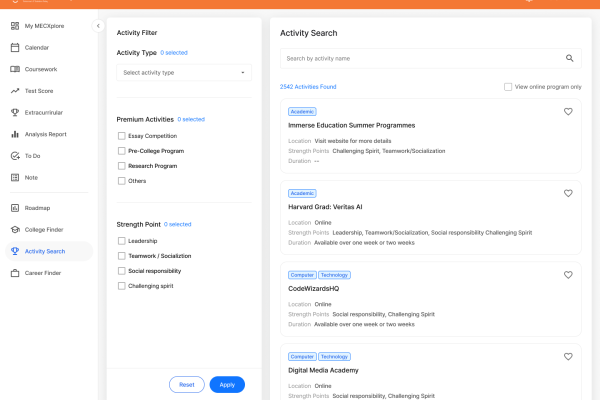Select the Test Score trend icon
The height and width of the screenshot is (400, 600).
(x=15, y=91)
